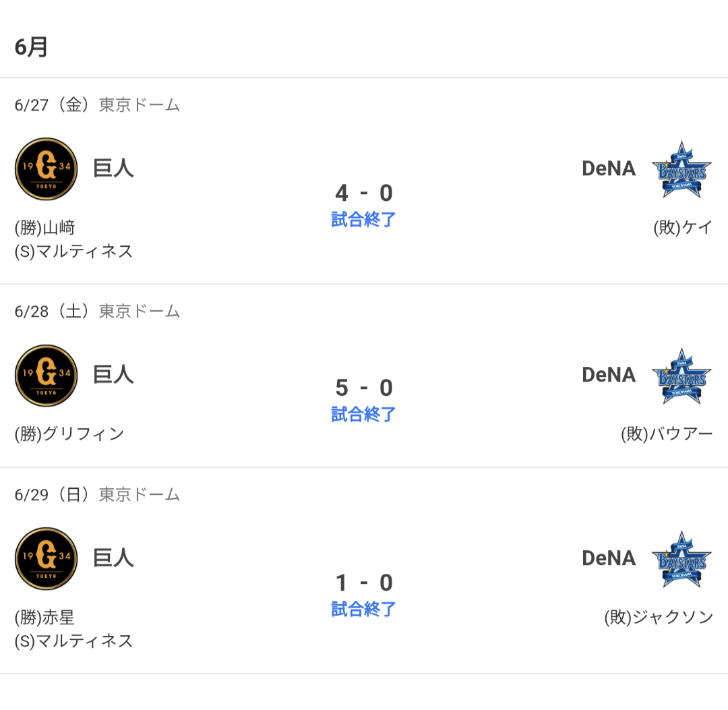Select the 5 - 0 score
The height and width of the screenshot is (710, 728).
coord(364,388)
